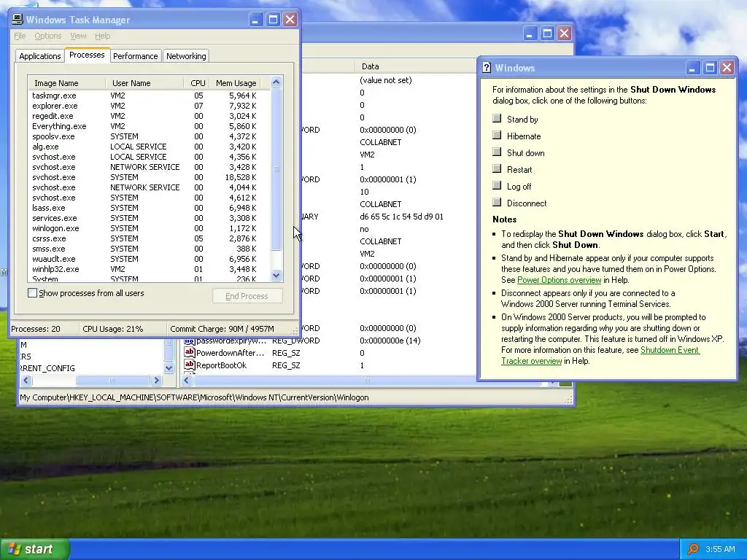Select the services.exe process row
747x560 pixels.
point(149,218)
